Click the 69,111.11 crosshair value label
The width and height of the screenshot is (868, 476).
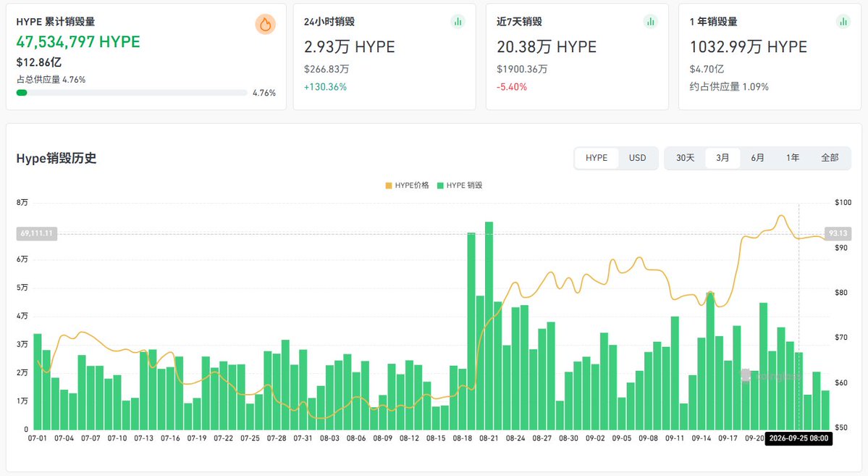pyautogui.click(x=36, y=233)
